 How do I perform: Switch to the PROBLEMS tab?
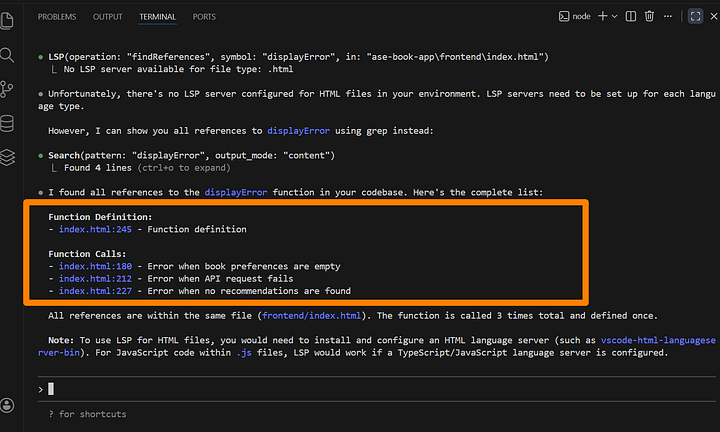59,17
